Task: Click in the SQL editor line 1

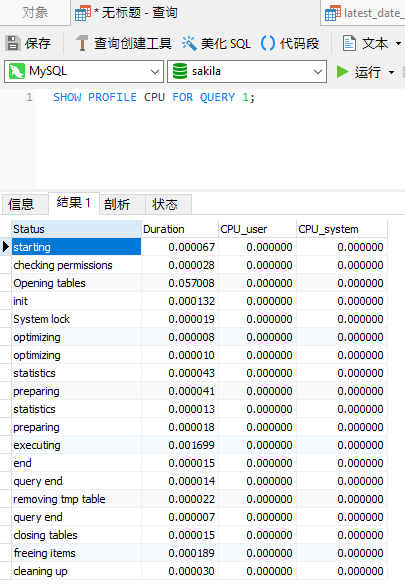Action: (x=220, y=98)
